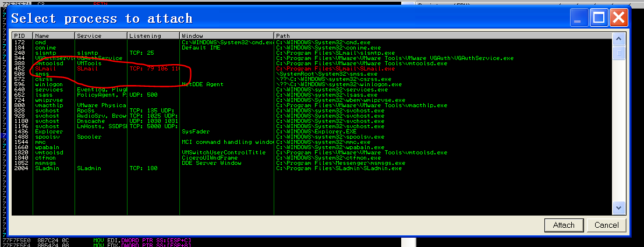Click the path C:\Program Files\SLmail\SLmail.exe
Image resolution: width=644 pixels, height=247 pixels.
(x=335, y=69)
